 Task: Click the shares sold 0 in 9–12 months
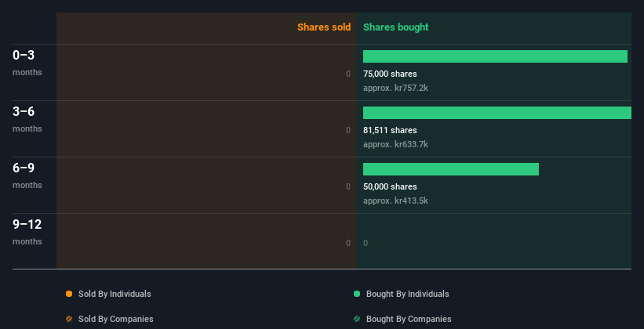click(x=348, y=244)
